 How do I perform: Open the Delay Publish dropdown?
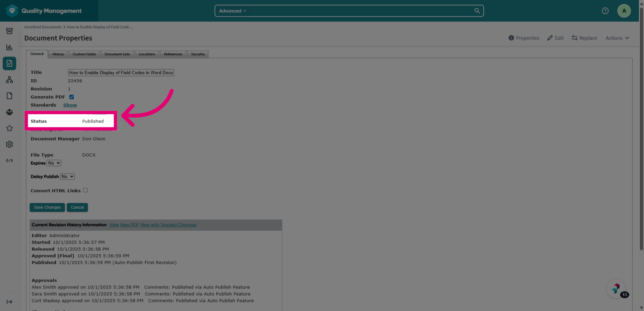coord(67,176)
